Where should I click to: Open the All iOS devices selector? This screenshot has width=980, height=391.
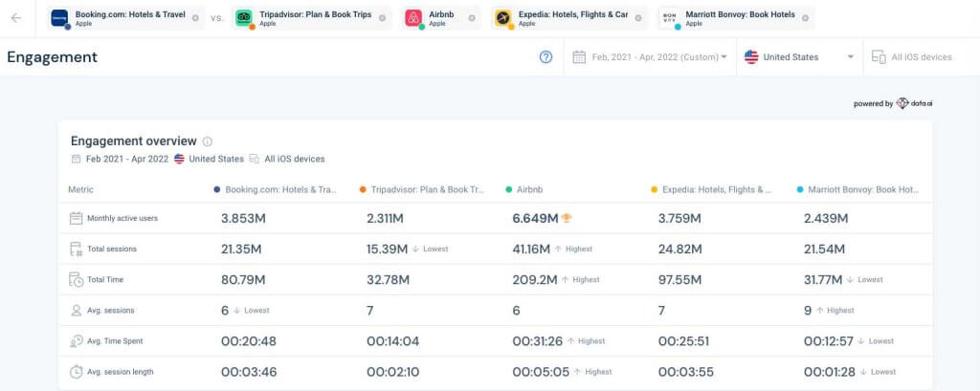[x=912, y=56]
